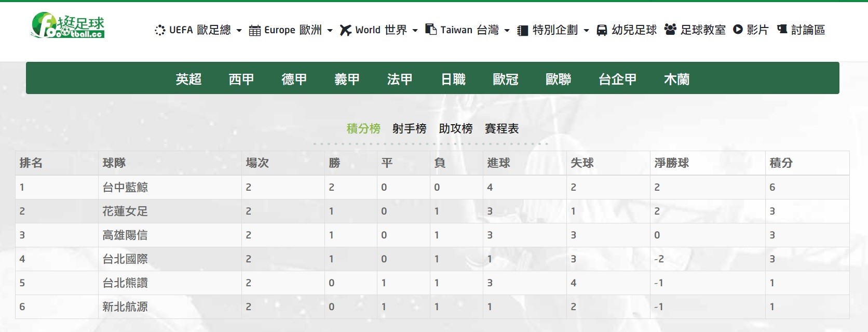Click team name 台中藍鯨
This screenshot has width=868, height=332.
pyautogui.click(x=125, y=187)
